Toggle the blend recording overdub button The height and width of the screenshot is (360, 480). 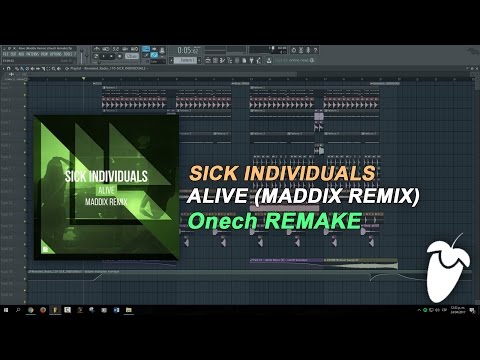pos(125,49)
